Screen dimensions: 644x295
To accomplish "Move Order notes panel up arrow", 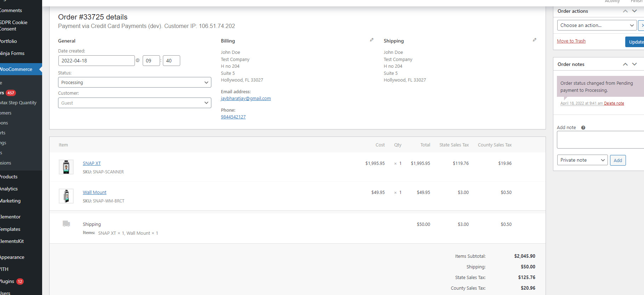I will tap(625, 64).
